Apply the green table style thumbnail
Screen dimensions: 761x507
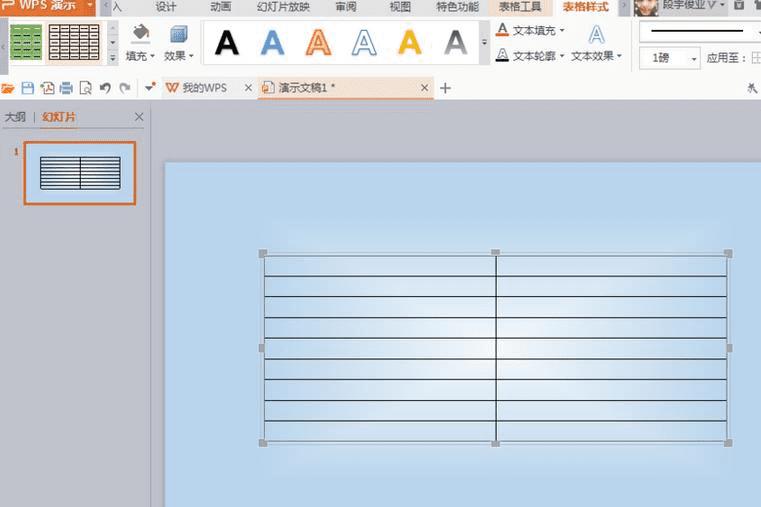pyautogui.click(x=26, y=43)
